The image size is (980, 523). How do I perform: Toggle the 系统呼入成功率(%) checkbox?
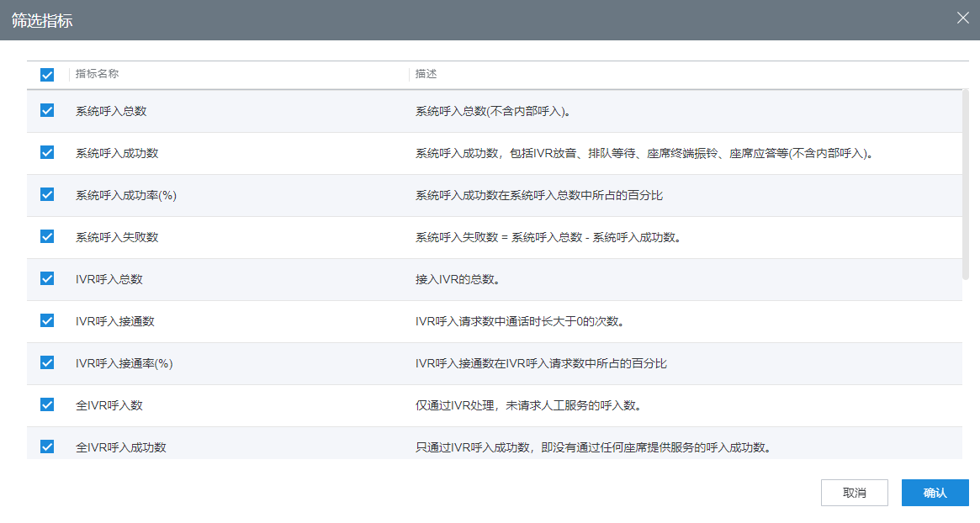[47, 194]
